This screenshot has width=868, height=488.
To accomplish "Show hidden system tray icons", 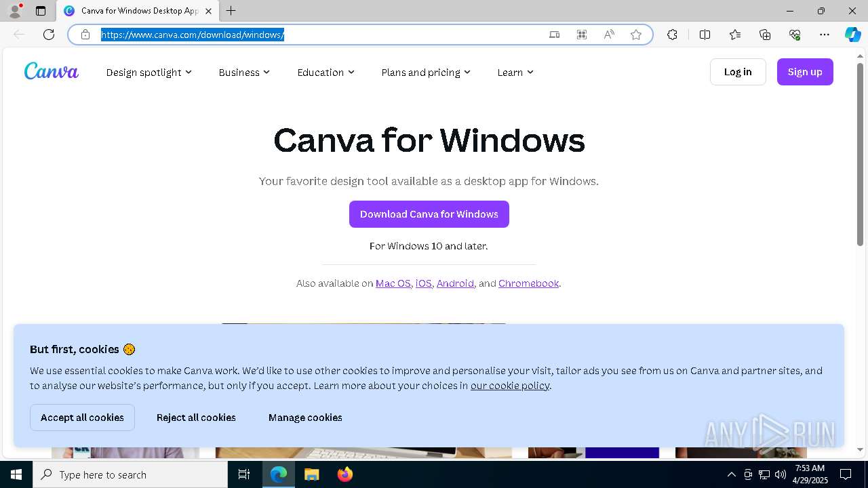I will 731,474.
